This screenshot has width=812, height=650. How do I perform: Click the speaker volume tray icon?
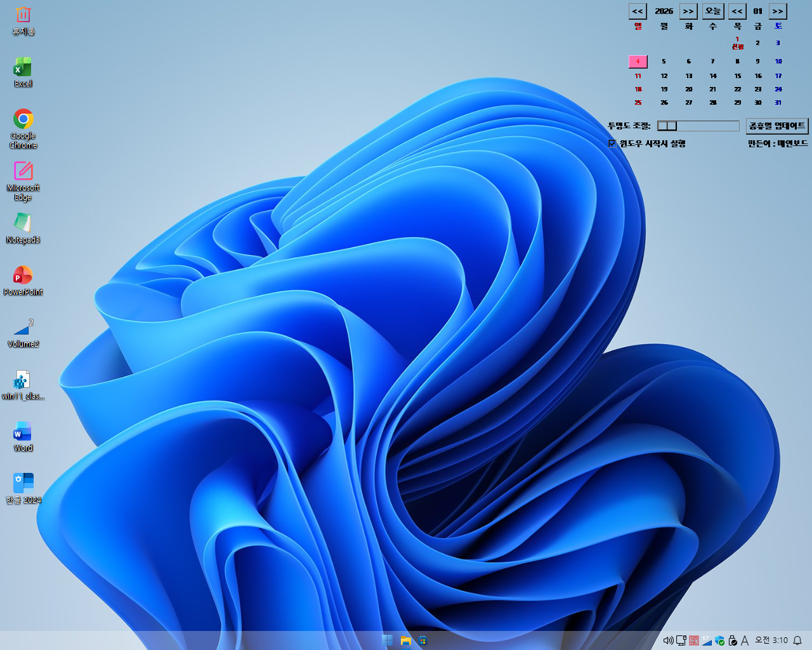[x=668, y=640]
